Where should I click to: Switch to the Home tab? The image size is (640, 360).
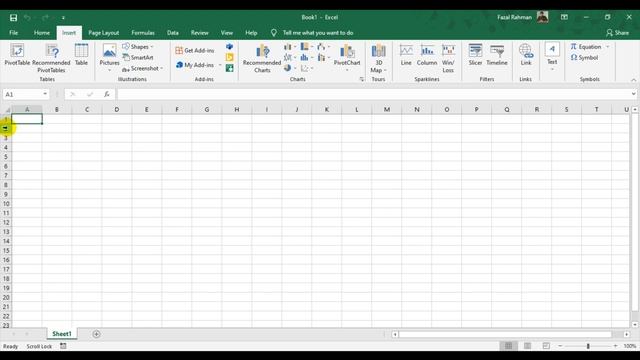(42, 33)
